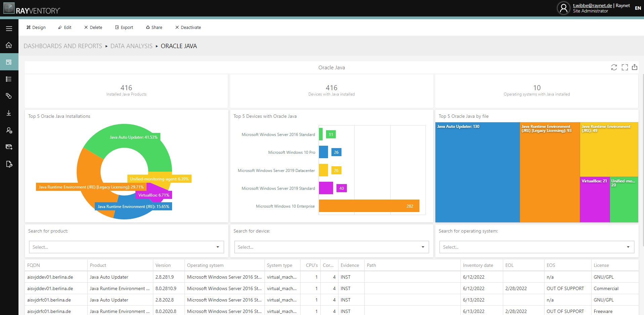
Task: Click Windows Server 2019 Datacenter yellow bar
Action: (323, 170)
